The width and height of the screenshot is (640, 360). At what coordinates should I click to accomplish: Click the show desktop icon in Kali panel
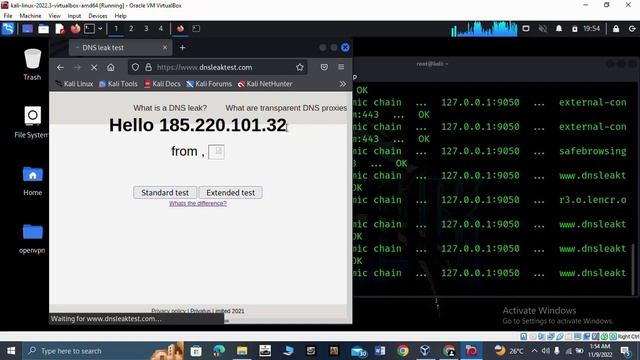point(27,29)
